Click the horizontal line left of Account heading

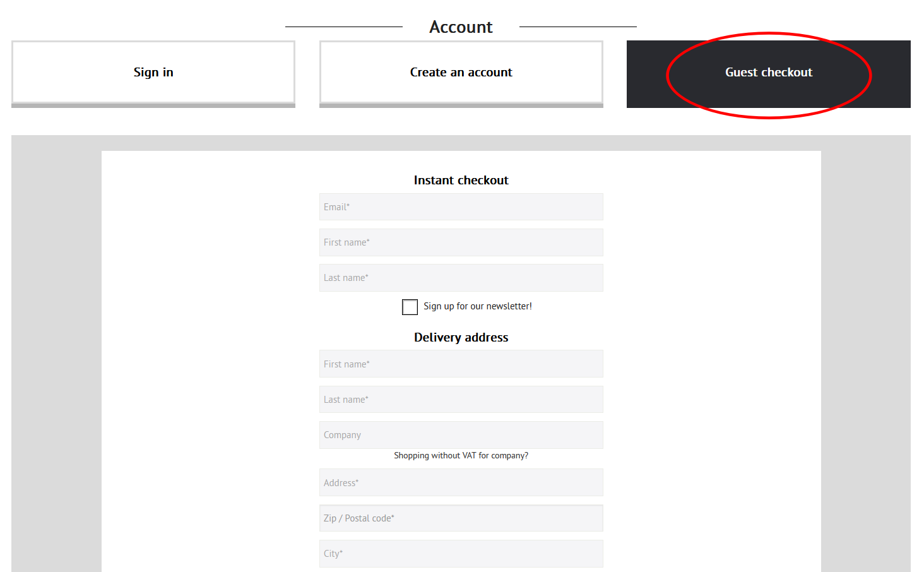[344, 27]
